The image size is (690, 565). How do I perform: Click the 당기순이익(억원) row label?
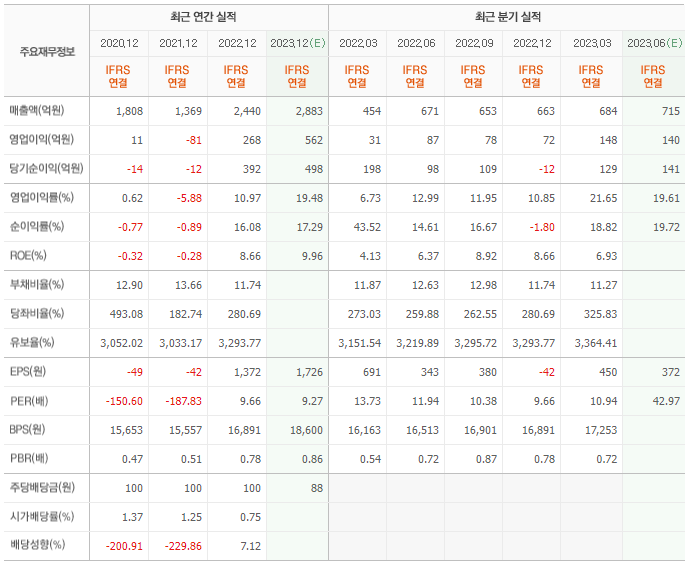pyautogui.click(x=47, y=169)
